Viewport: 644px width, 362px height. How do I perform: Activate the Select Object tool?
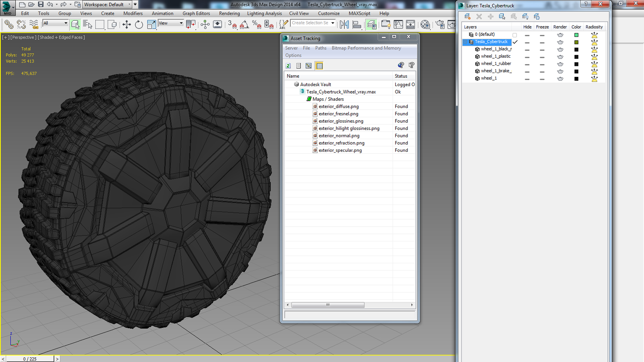click(x=75, y=24)
